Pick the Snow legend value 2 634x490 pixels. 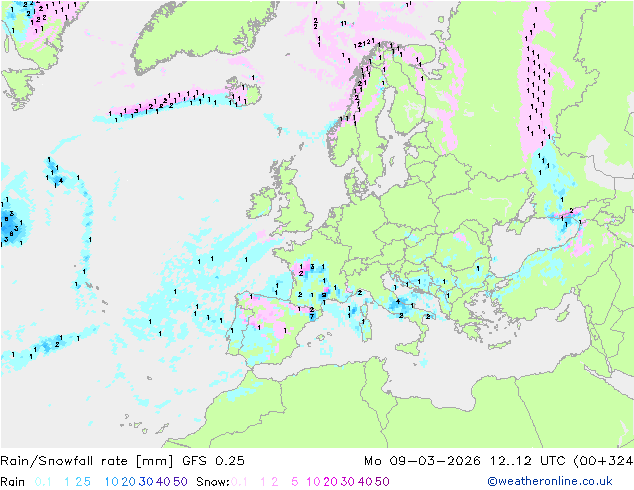tap(275, 482)
